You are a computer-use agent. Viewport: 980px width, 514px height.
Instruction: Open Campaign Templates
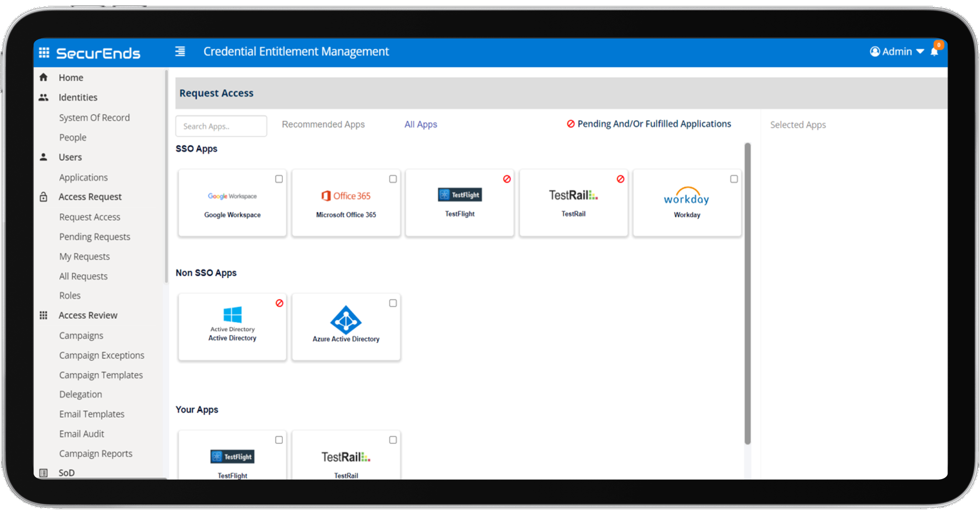(101, 375)
